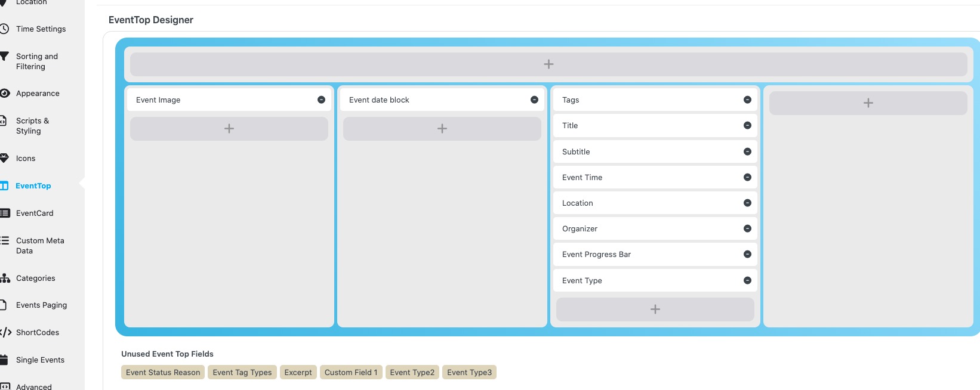Remove the Subtitle field from layout
The height and width of the screenshot is (390, 980).
click(747, 152)
